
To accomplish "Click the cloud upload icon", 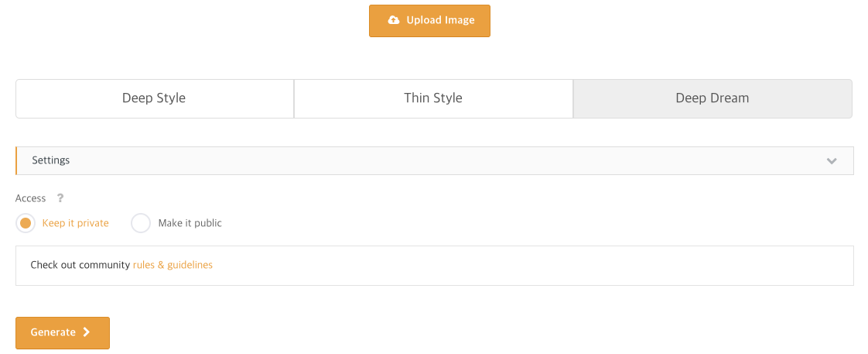I will tap(394, 20).
